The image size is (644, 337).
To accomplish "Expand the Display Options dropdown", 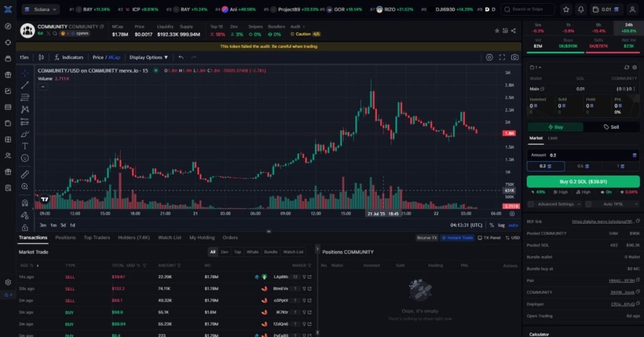I will point(148,57).
